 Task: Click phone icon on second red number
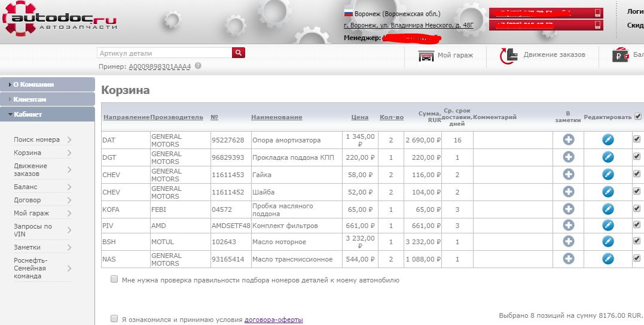pos(597,25)
